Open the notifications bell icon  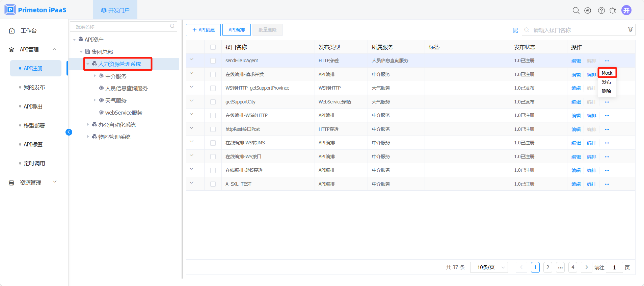point(613,11)
